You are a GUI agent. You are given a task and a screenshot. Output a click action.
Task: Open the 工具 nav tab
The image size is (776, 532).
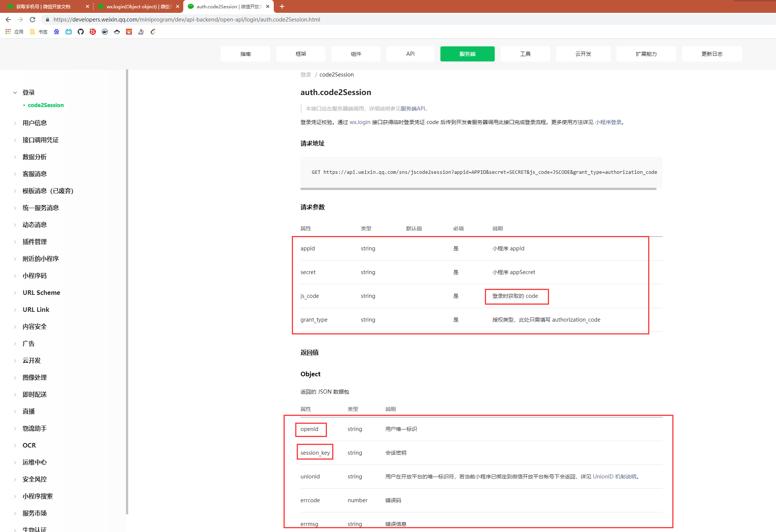(525, 54)
